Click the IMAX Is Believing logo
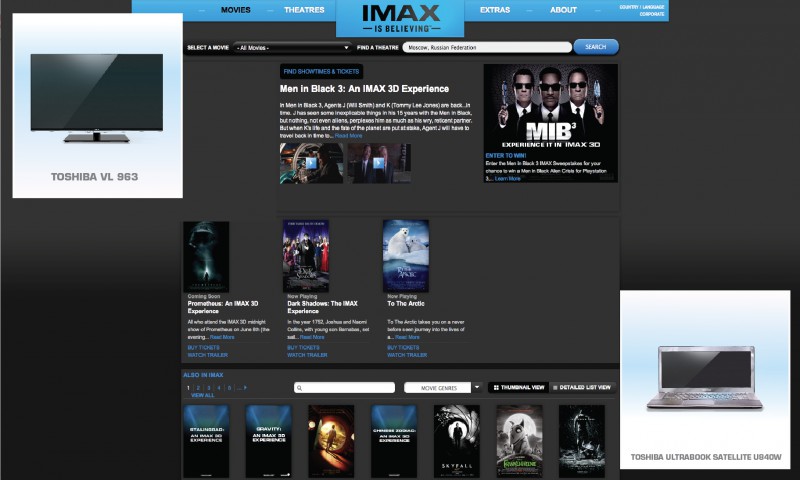The width and height of the screenshot is (800, 480). pos(401,18)
